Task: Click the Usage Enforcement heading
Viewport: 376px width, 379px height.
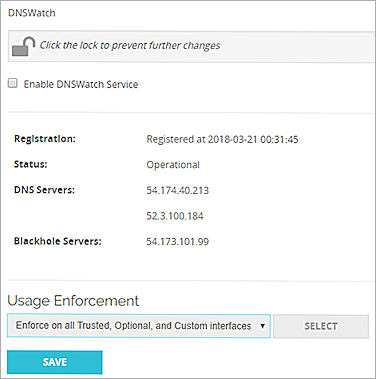Action: click(x=73, y=301)
